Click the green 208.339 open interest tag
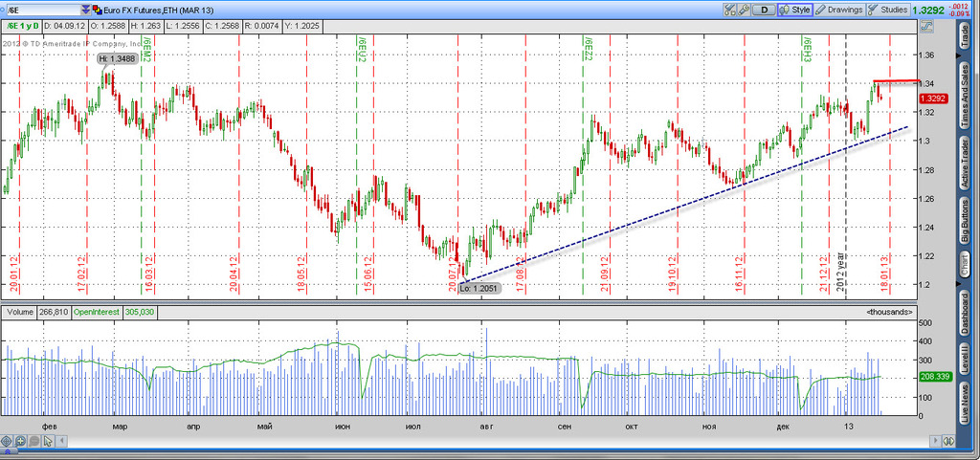The width and height of the screenshot is (980, 460). [934, 377]
